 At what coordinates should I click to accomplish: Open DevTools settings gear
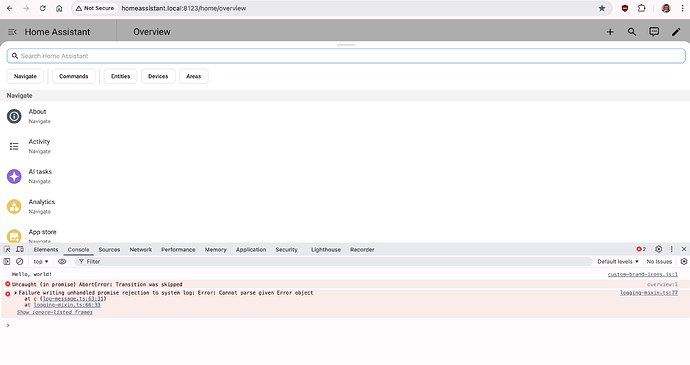pos(658,249)
